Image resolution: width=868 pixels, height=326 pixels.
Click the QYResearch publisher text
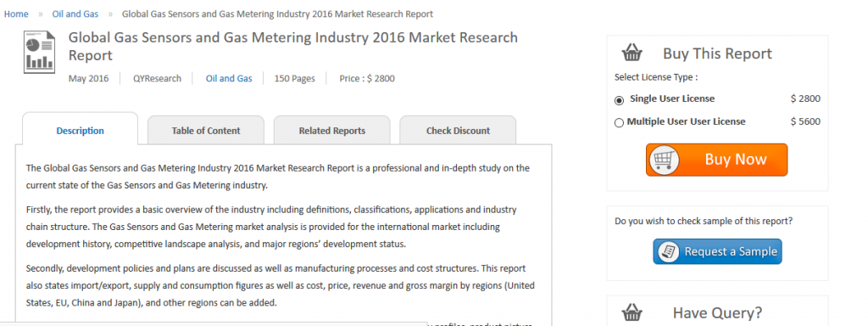(x=157, y=78)
